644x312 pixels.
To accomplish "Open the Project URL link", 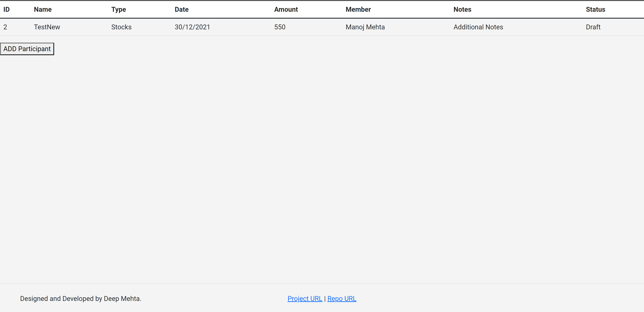I will pyautogui.click(x=305, y=299).
